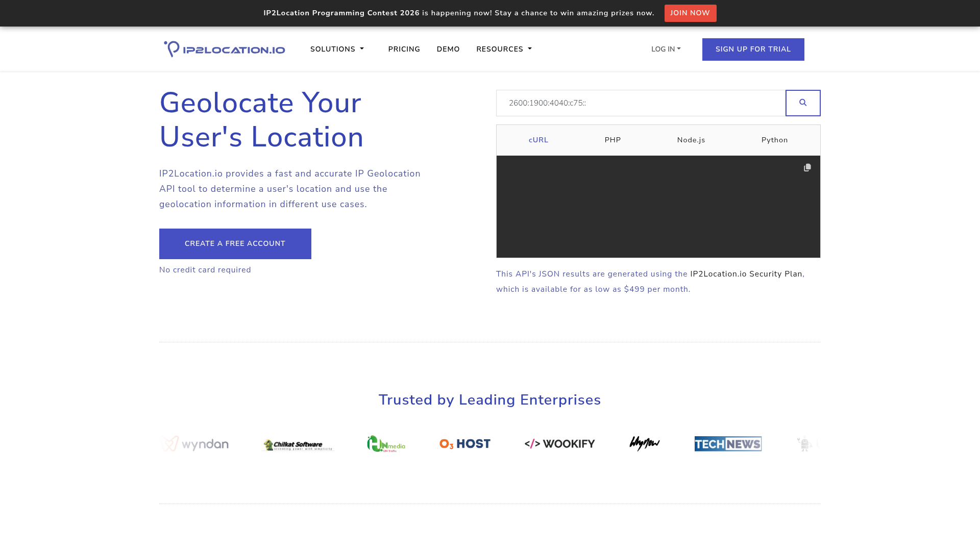Switch to the PHP code tab
Screen dimensions: 980x551
point(613,140)
